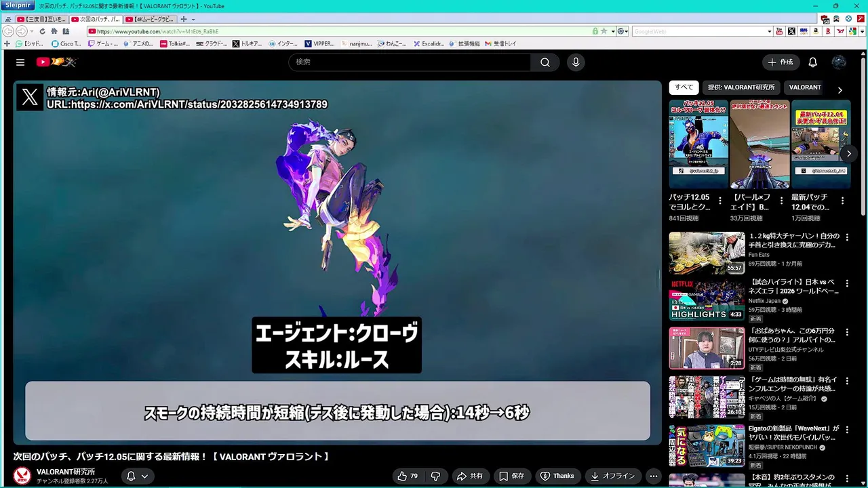Open VALORANT研究所 channel name link
The height and width of the screenshot is (488, 868).
coord(66,472)
